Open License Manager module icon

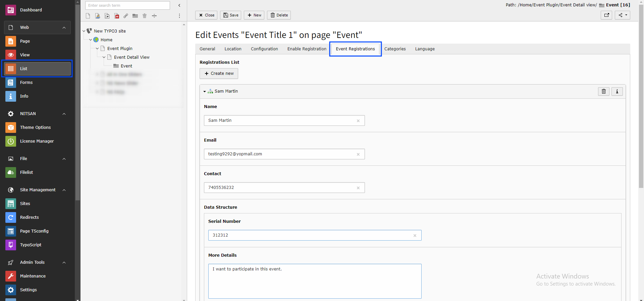pyautogui.click(x=11, y=141)
